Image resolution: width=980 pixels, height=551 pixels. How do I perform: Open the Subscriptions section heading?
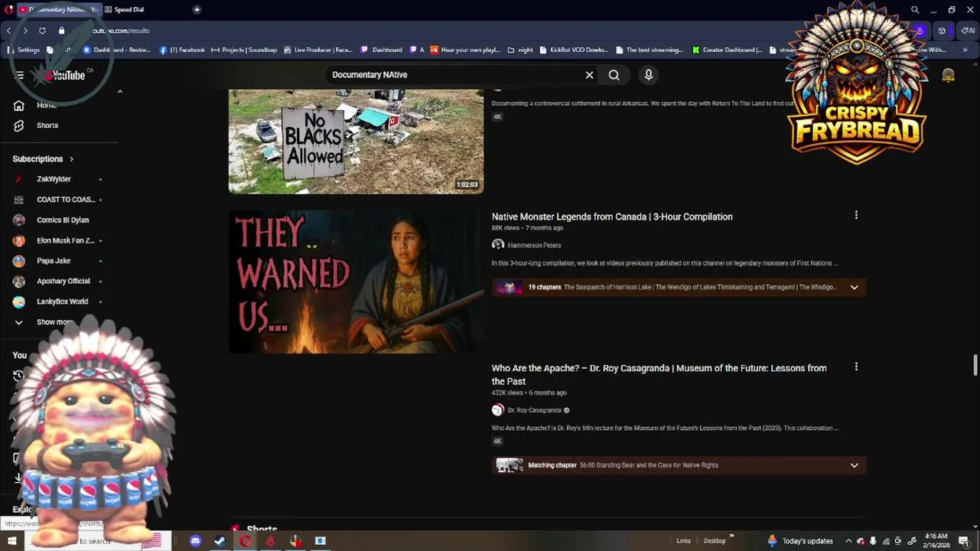43,159
